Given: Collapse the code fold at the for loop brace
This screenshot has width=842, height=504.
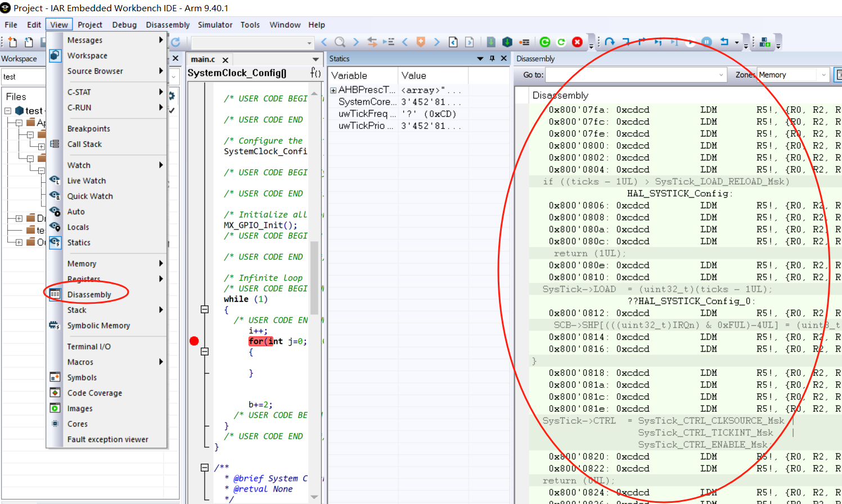Looking at the screenshot, I should 205,352.
